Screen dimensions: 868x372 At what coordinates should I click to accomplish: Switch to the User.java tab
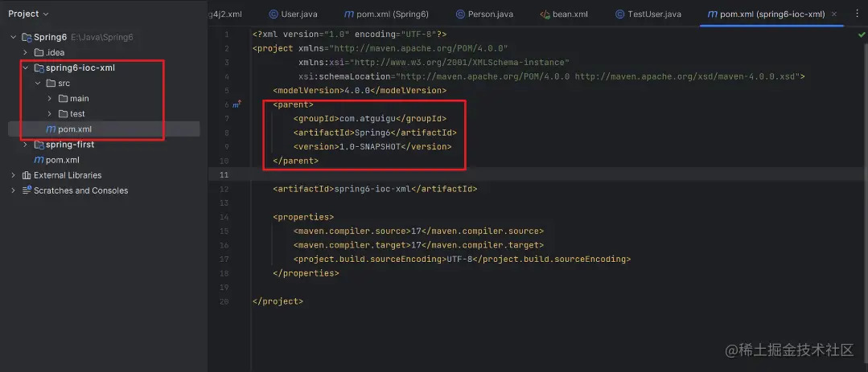point(293,14)
